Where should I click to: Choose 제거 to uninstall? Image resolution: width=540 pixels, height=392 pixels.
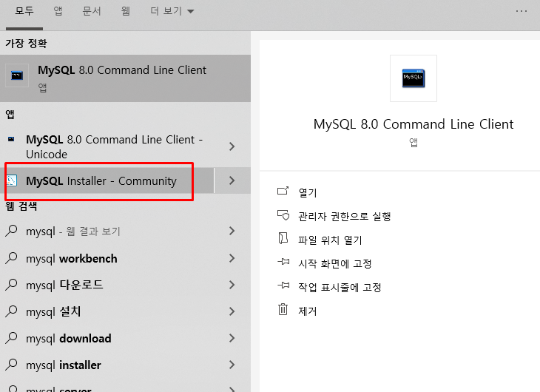click(308, 311)
